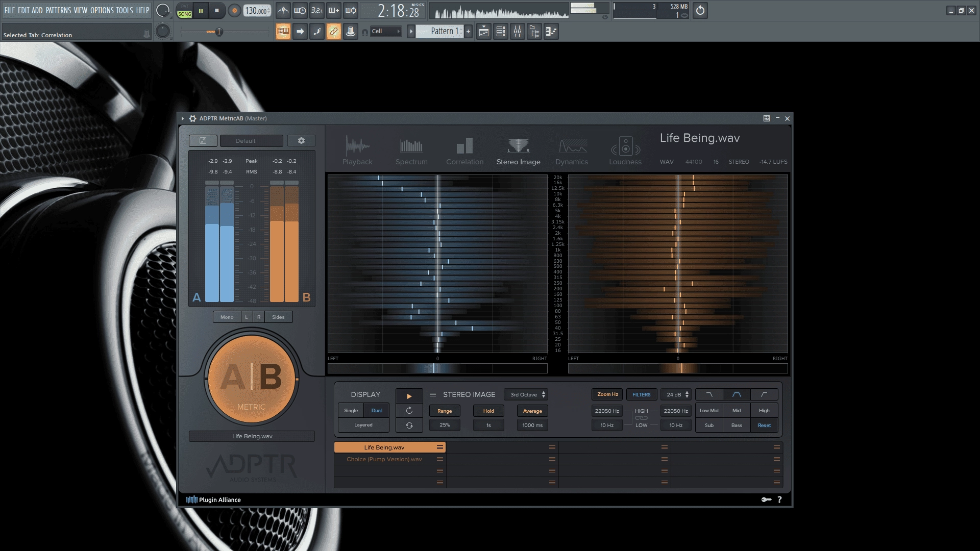Open the FILE menu in FL Studio
Viewport: 980px width, 551px height.
(x=10, y=10)
